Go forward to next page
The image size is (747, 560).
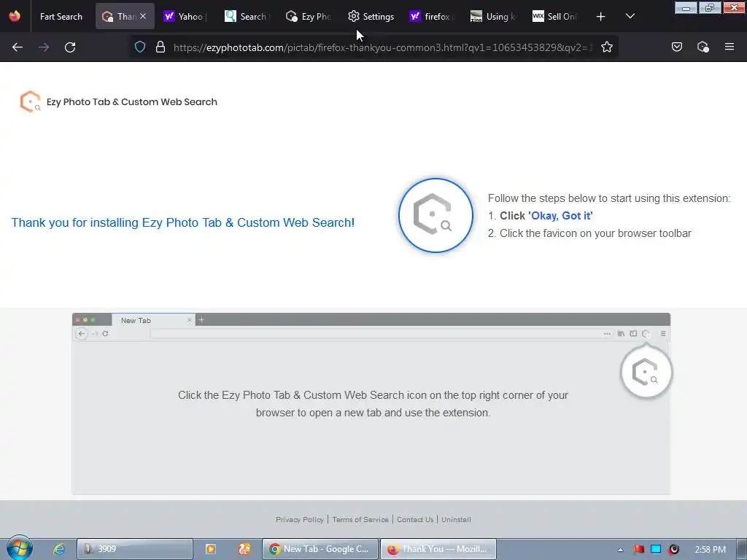coord(44,47)
